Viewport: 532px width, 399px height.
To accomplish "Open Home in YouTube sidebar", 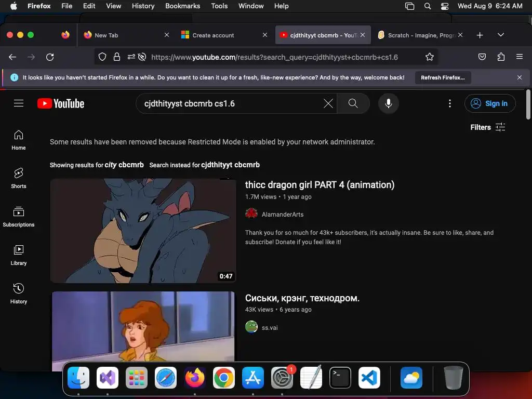I will point(19,140).
